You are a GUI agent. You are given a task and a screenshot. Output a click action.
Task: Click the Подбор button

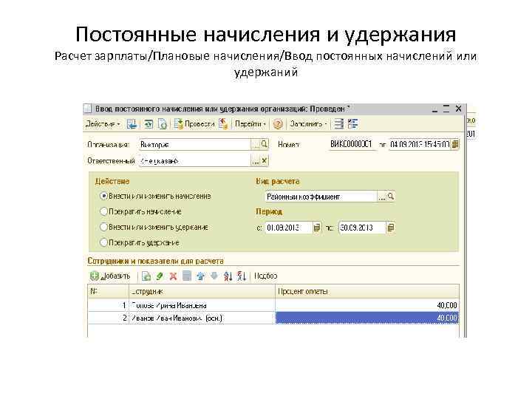click(x=266, y=276)
